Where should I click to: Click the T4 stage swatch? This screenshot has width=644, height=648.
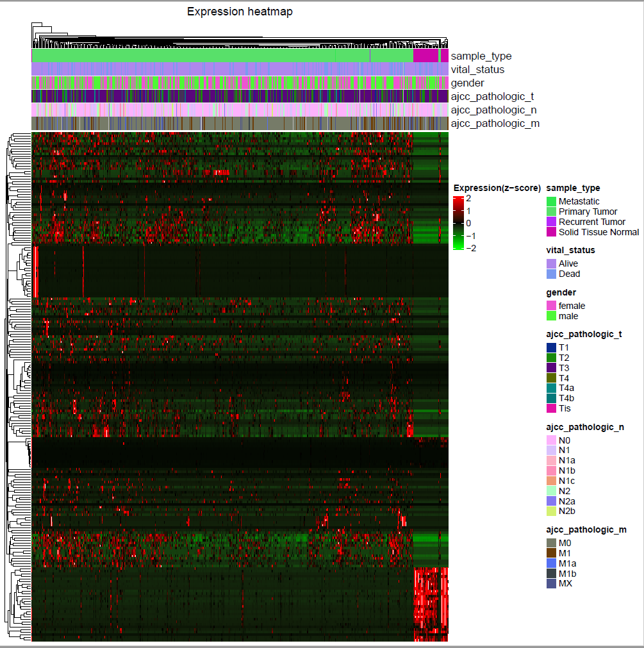551,378
